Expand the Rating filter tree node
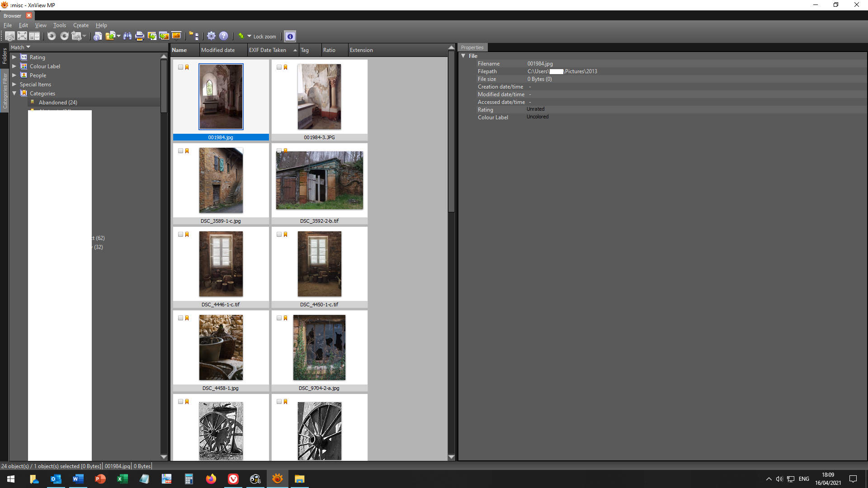The height and width of the screenshot is (488, 868). click(x=14, y=57)
